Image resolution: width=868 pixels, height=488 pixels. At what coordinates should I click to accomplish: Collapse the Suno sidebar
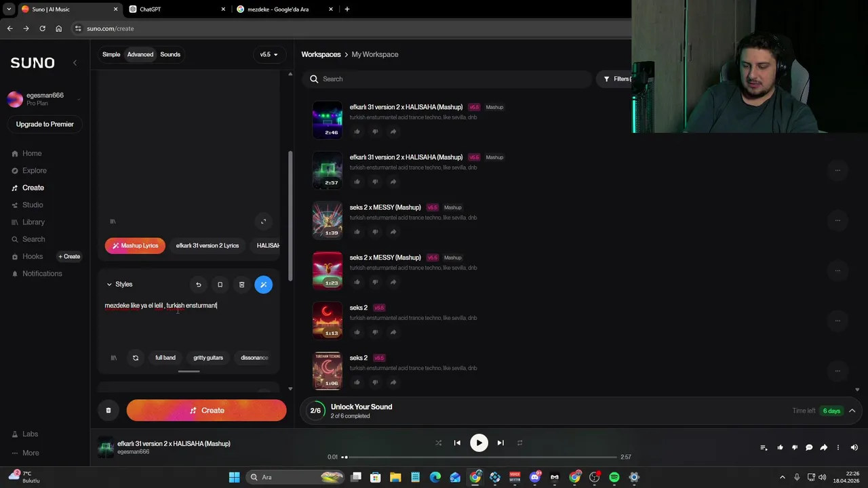tap(75, 62)
